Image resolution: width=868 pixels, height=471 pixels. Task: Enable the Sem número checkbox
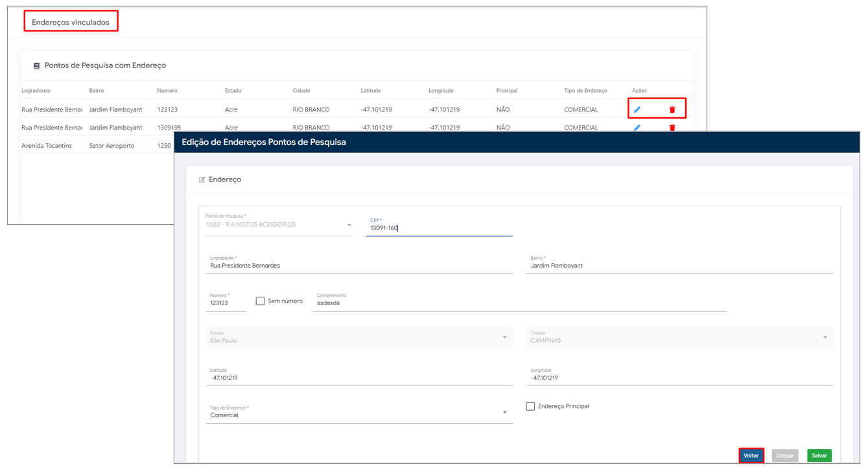click(260, 301)
